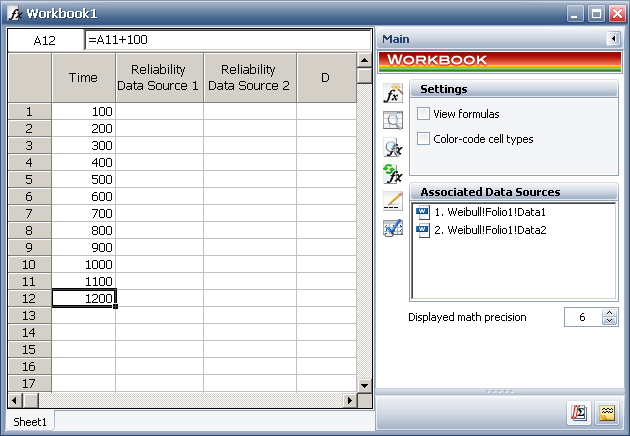Collapse the Main control panel arrow
Viewport: 630px width, 436px height.
pyautogui.click(x=612, y=39)
